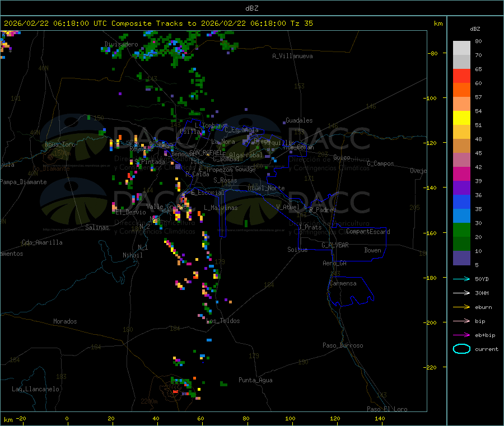
Task: Click the yellow eburn arrow icon
Action: tap(461, 307)
